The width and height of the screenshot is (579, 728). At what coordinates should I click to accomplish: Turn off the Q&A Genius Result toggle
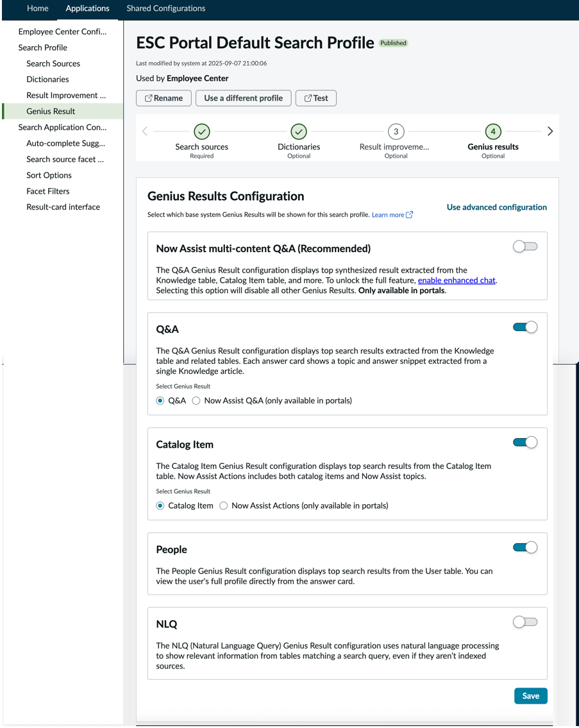[x=525, y=327]
